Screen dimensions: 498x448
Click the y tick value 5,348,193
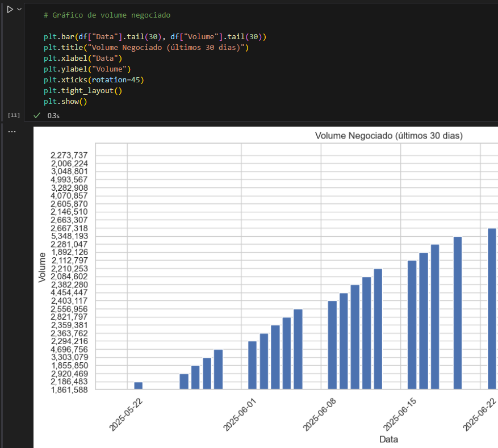(x=69, y=236)
